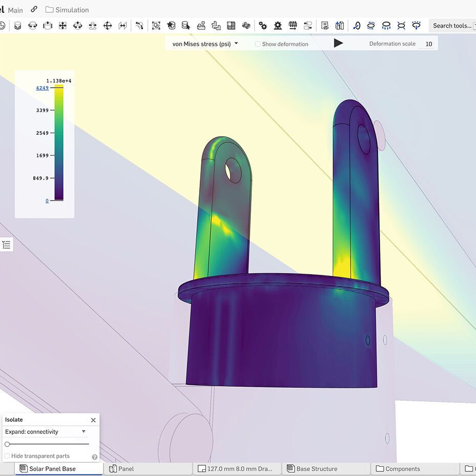Select the pressure load icon
Viewport: 476px width, 476px height.
385,25
